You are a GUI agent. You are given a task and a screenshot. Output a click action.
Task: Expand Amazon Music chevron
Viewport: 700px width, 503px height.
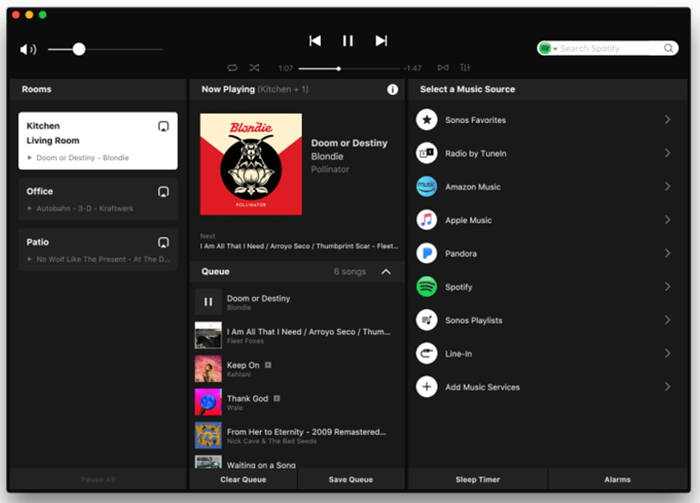point(667,187)
